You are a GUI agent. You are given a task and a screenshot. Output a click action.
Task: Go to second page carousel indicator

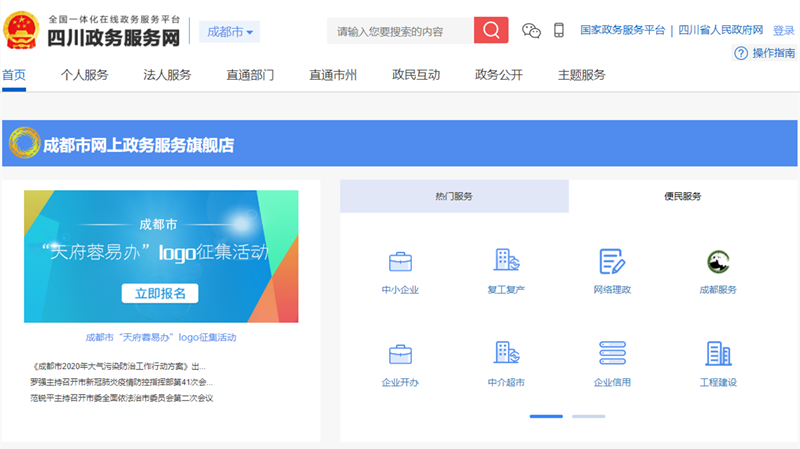point(588,416)
